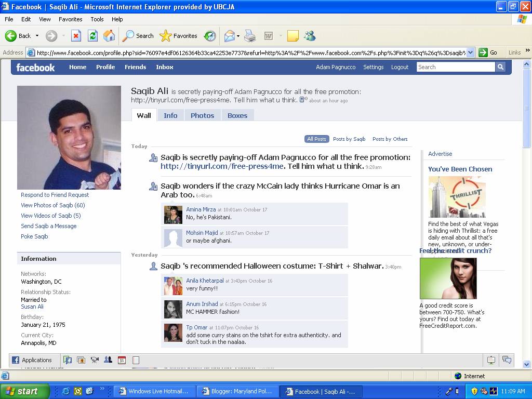Filter wall to Posts by Others
Image resolution: width=532 pixels, height=399 pixels.
[x=390, y=139]
